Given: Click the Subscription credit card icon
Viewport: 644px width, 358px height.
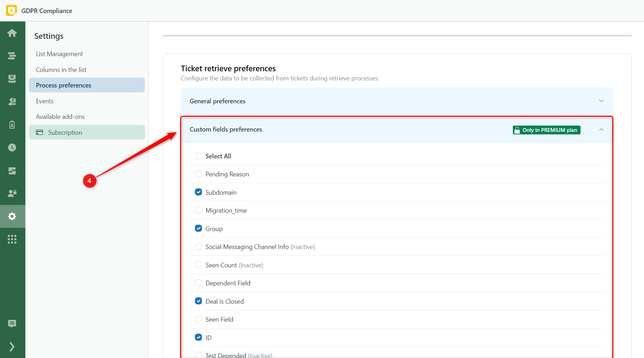Looking at the screenshot, I should [x=39, y=132].
